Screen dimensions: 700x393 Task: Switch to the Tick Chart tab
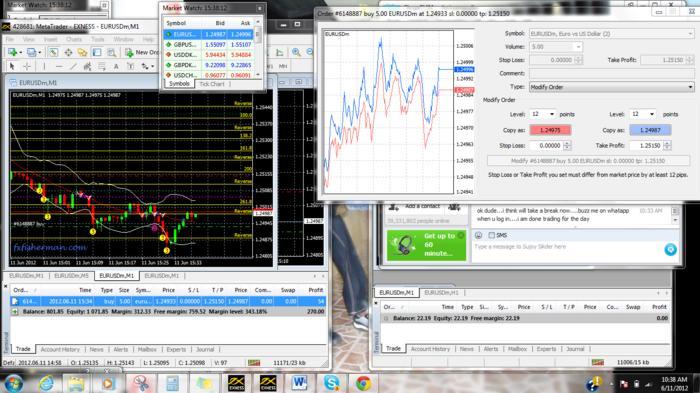click(x=212, y=84)
